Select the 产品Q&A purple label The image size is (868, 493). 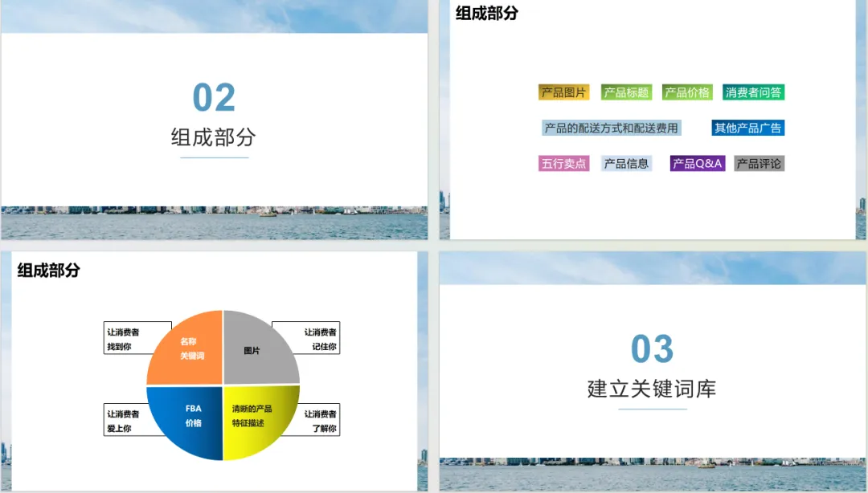(698, 163)
